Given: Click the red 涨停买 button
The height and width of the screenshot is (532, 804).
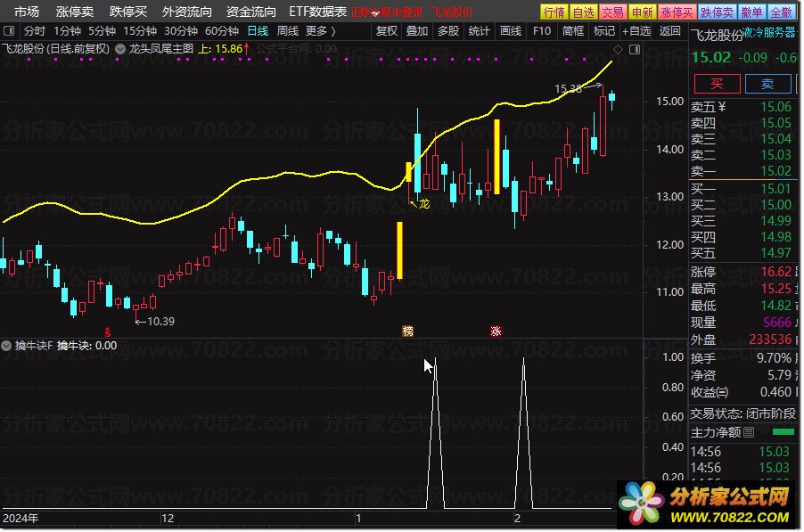Looking at the screenshot, I should click(x=677, y=12).
